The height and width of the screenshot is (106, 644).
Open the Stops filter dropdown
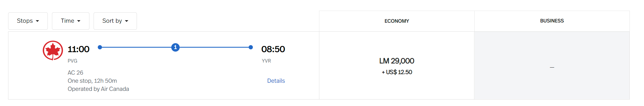[28, 21]
